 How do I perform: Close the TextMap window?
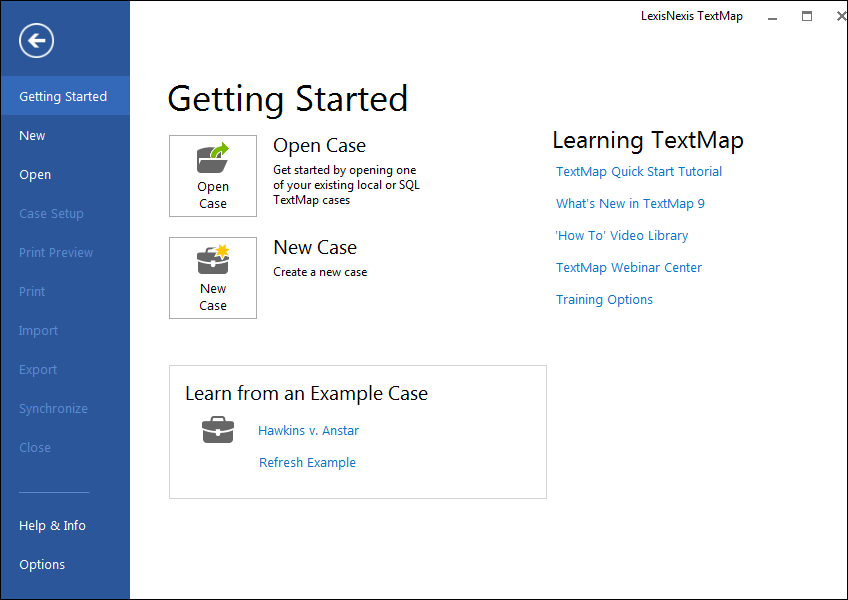pyautogui.click(x=840, y=16)
